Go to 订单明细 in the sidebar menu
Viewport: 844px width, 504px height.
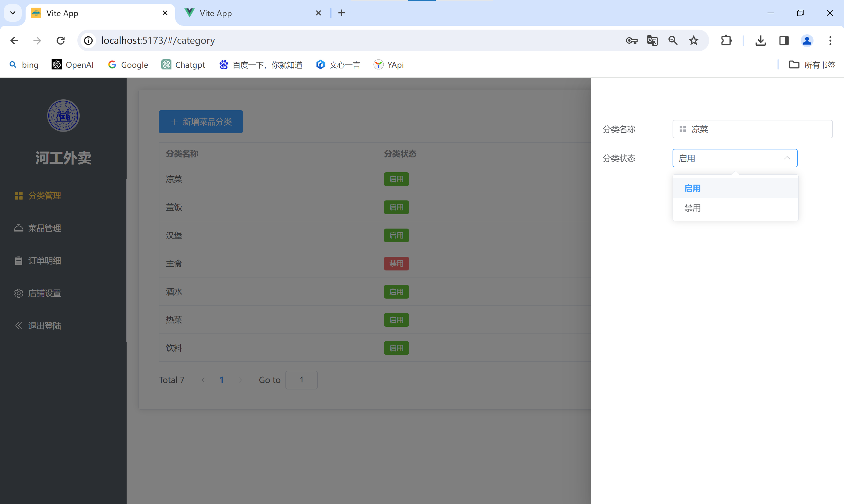pos(44,261)
